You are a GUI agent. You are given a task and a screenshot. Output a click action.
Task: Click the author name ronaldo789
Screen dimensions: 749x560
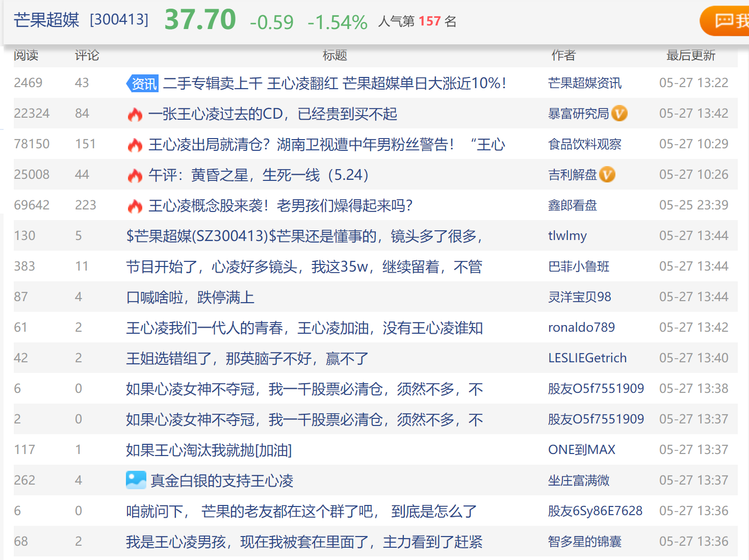(582, 327)
